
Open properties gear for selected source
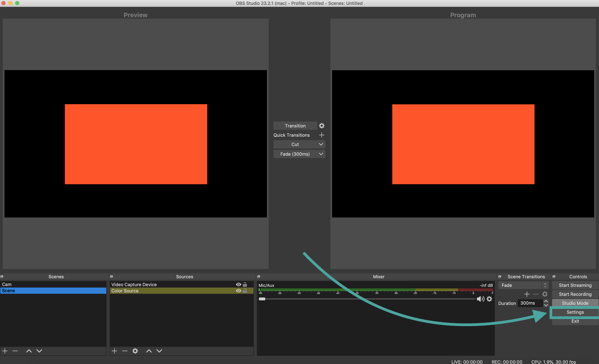coord(135,351)
